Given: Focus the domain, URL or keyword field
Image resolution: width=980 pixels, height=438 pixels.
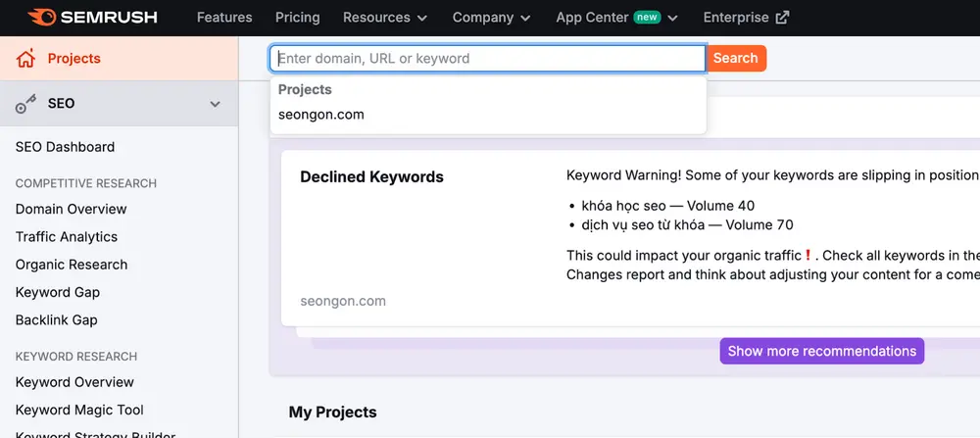Looking at the screenshot, I should [x=488, y=59].
